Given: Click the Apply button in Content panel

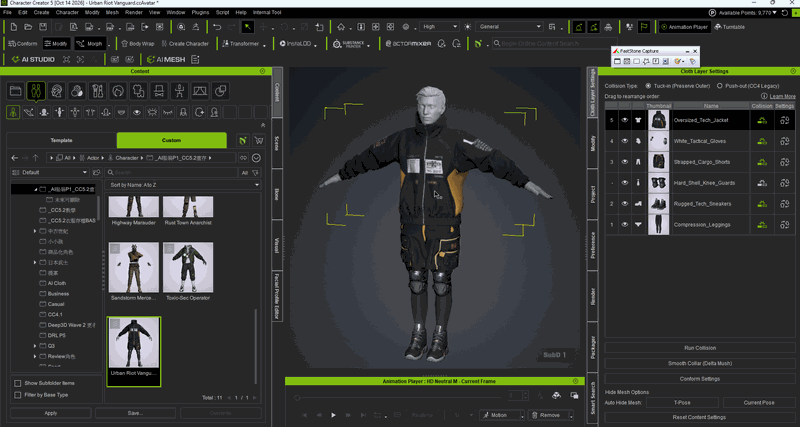Looking at the screenshot, I should click(x=51, y=413).
